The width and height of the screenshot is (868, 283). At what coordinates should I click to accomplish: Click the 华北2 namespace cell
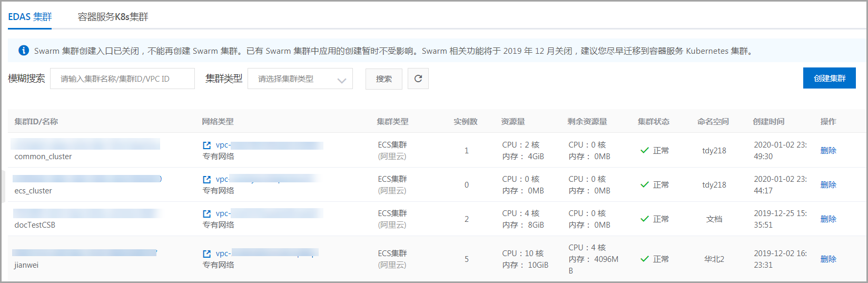pyautogui.click(x=714, y=259)
